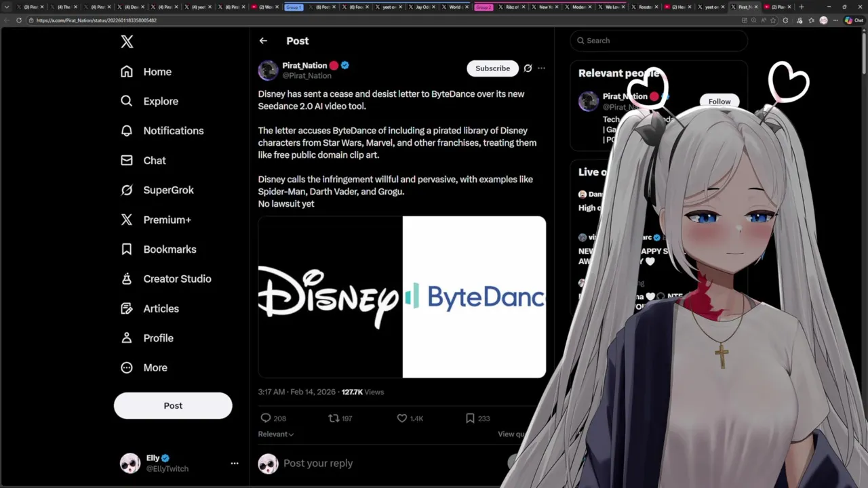
Task: Click the browser profile avatar icon
Action: [x=823, y=20]
